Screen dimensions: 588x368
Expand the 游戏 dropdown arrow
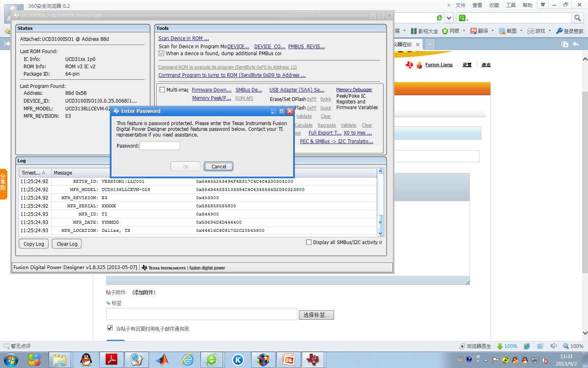coord(550,31)
